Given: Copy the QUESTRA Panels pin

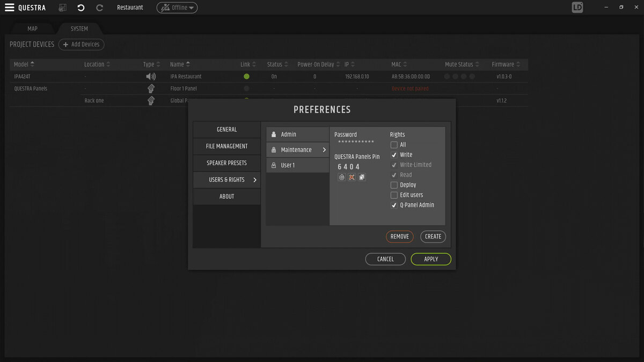Looking at the screenshot, I should coord(362,178).
